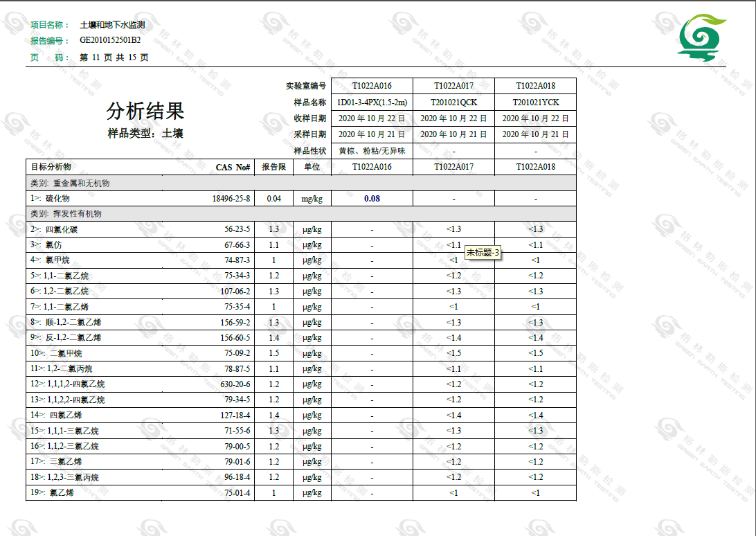Screen dimensions: 756x536
Task: Click the 报告限 column header
Action: click(x=273, y=167)
